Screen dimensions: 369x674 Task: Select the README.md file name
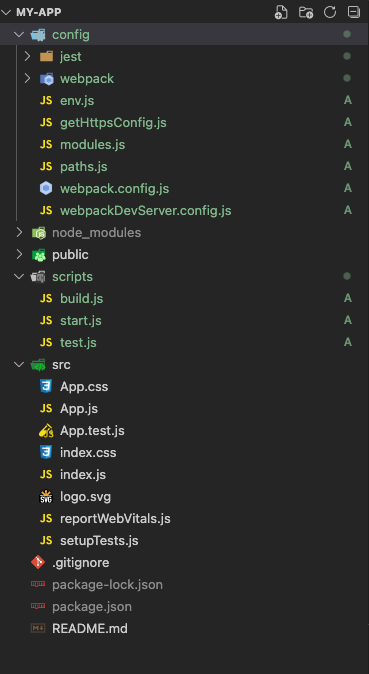90,628
